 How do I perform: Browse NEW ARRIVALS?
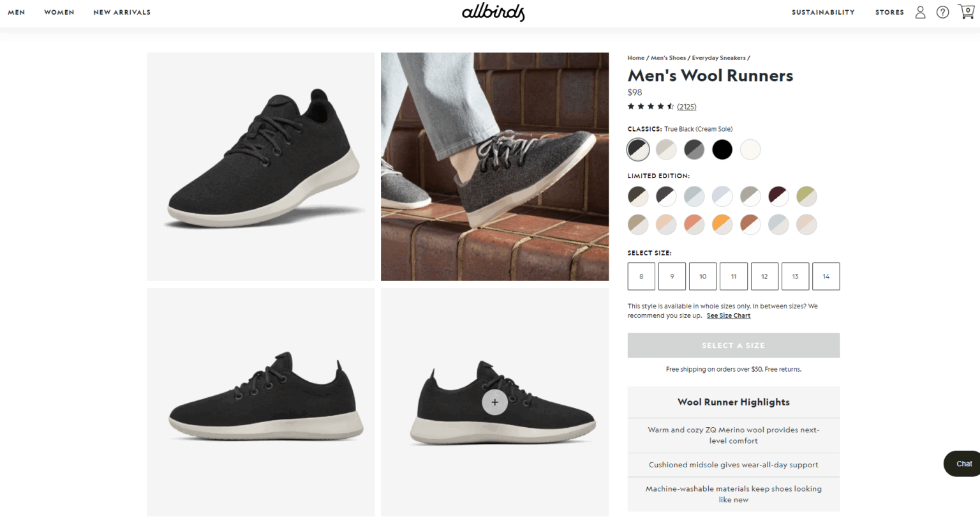(122, 12)
